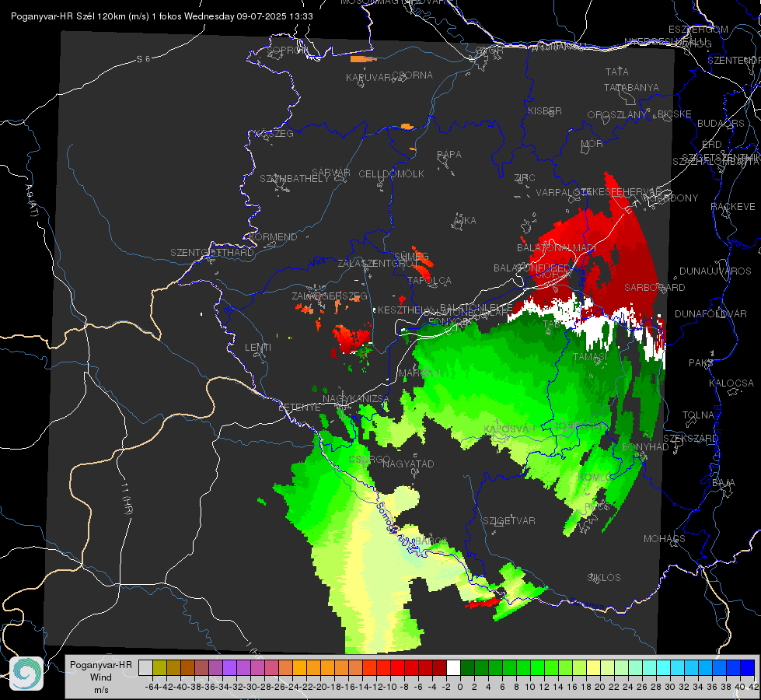Select the BAJA label
Image resolution: width=761 pixels, height=700 pixels.
click(x=724, y=482)
